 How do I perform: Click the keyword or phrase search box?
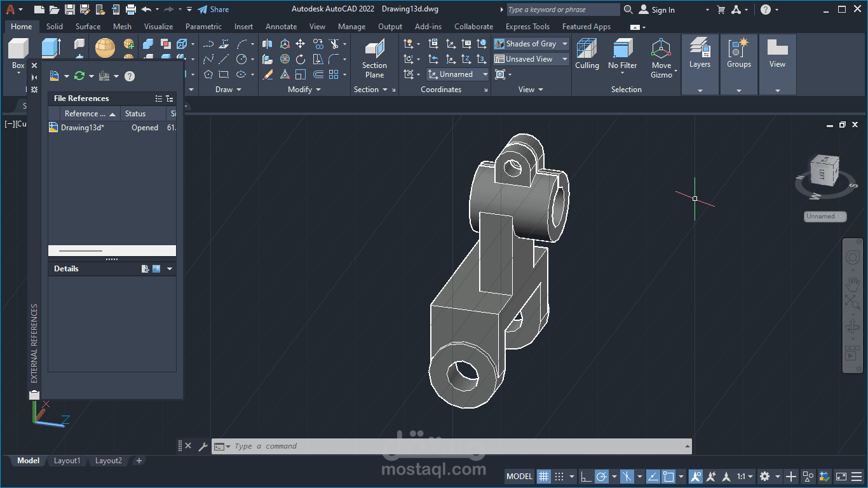click(x=563, y=10)
